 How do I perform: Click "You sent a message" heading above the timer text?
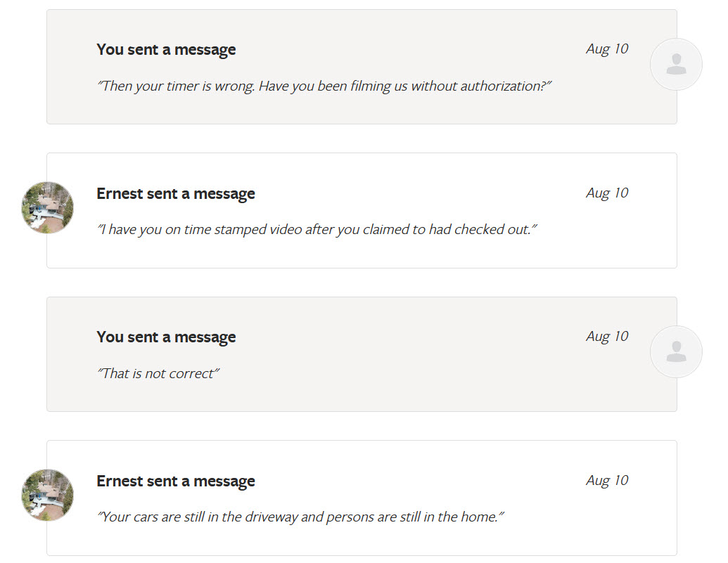[x=166, y=50]
